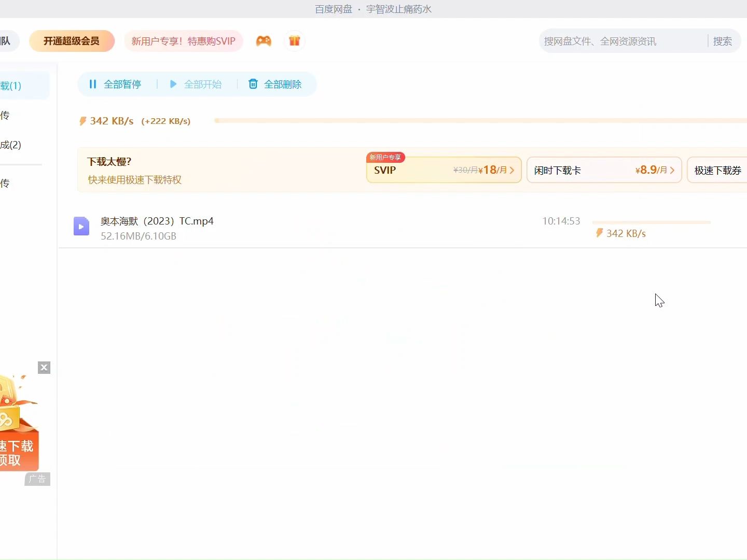
Task: Click the 下载太慢? heading
Action: coord(109,162)
